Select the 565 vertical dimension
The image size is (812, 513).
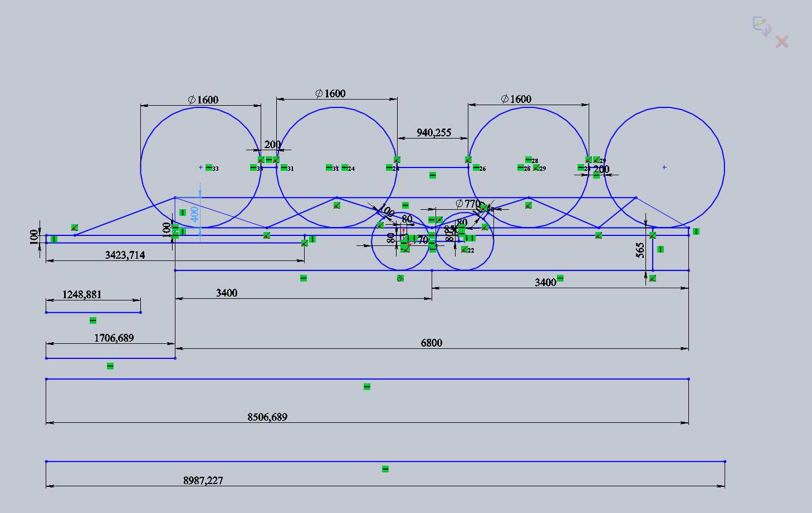coord(640,250)
